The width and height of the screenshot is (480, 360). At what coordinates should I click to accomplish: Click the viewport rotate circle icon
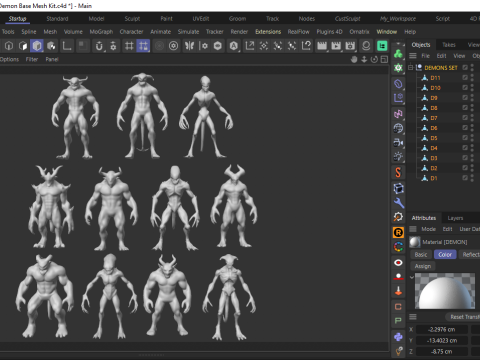[x=374, y=59]
